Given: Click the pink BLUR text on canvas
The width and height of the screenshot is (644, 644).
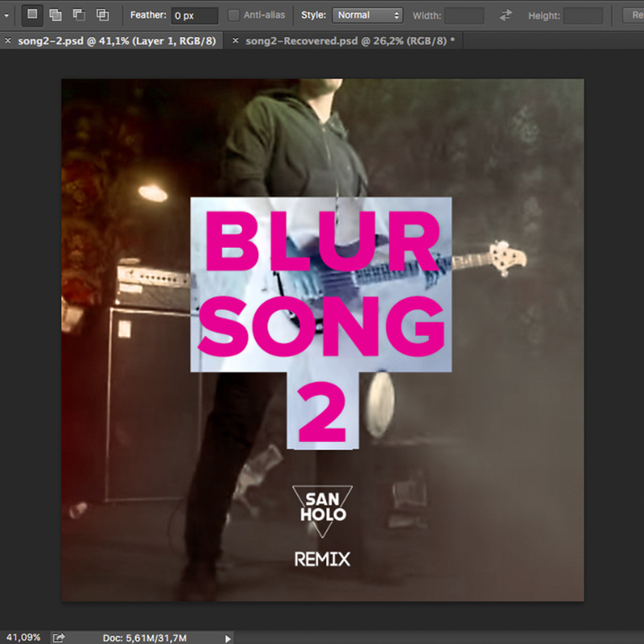Looking at the screenshot, I should 323,241.
